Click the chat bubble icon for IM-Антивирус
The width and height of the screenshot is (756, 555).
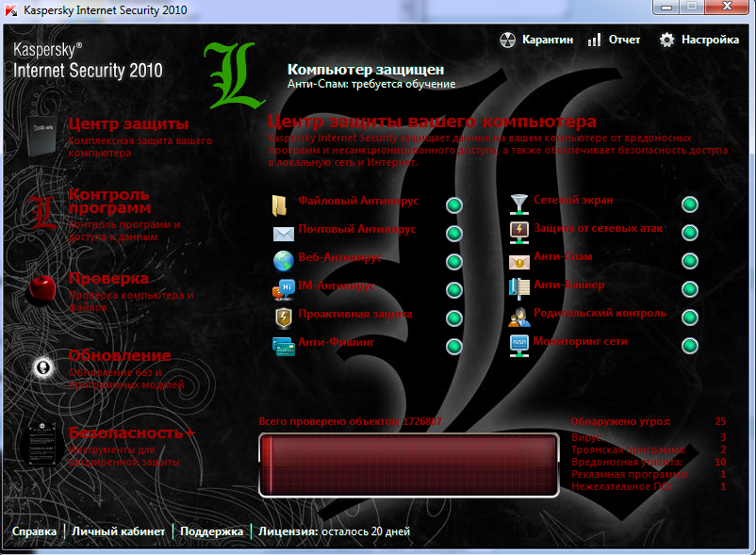284,289
